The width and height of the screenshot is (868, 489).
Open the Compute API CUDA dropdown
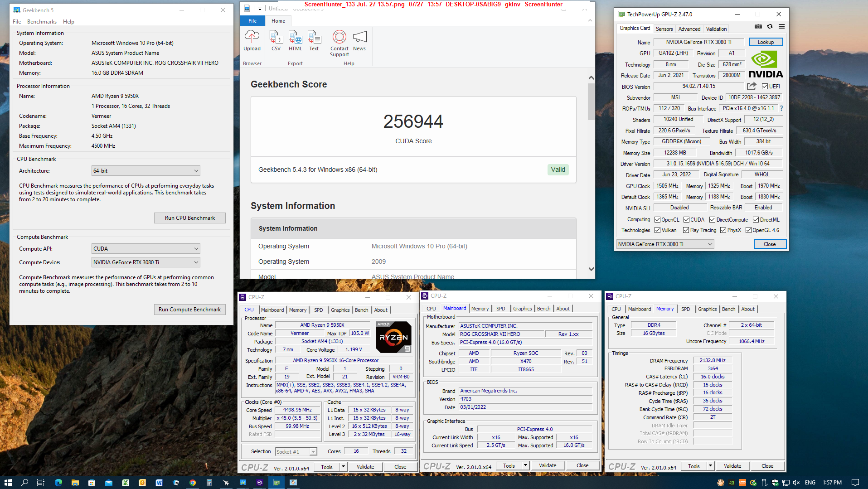pos(145,249)
